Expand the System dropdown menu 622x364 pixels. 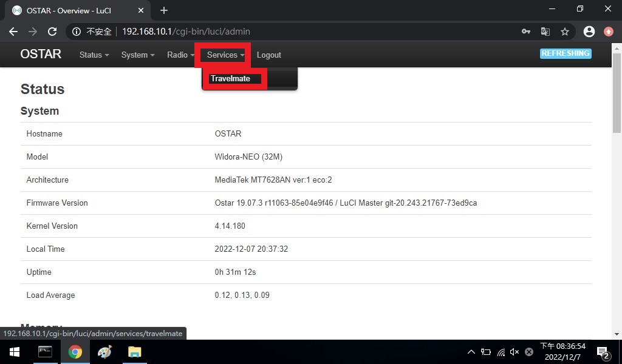tap(138, 55)
